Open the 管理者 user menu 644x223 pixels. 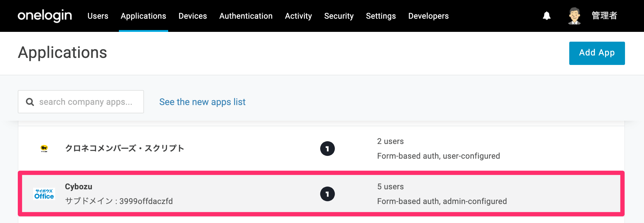pos(604,16)
